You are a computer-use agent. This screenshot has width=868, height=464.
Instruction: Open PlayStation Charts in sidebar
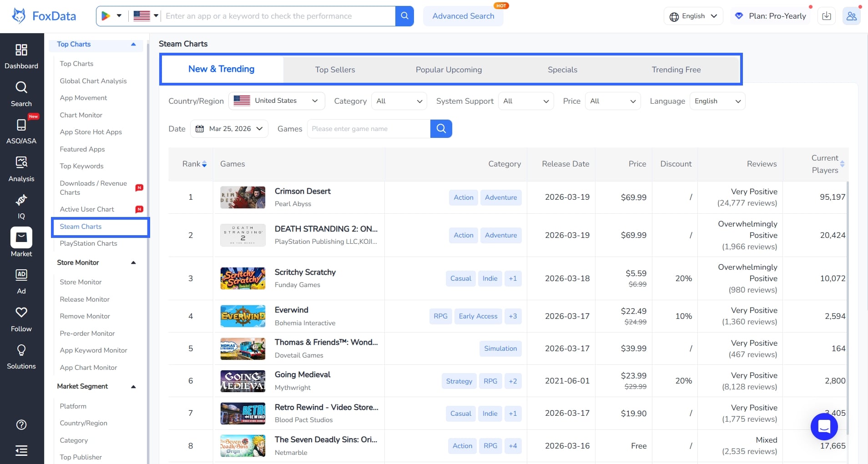[x=88, y=243]
